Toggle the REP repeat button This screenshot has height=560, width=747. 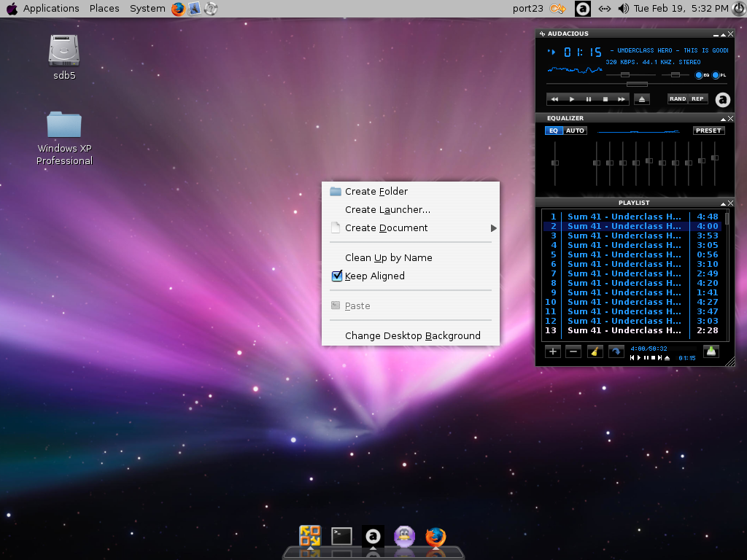click(698, 99)
